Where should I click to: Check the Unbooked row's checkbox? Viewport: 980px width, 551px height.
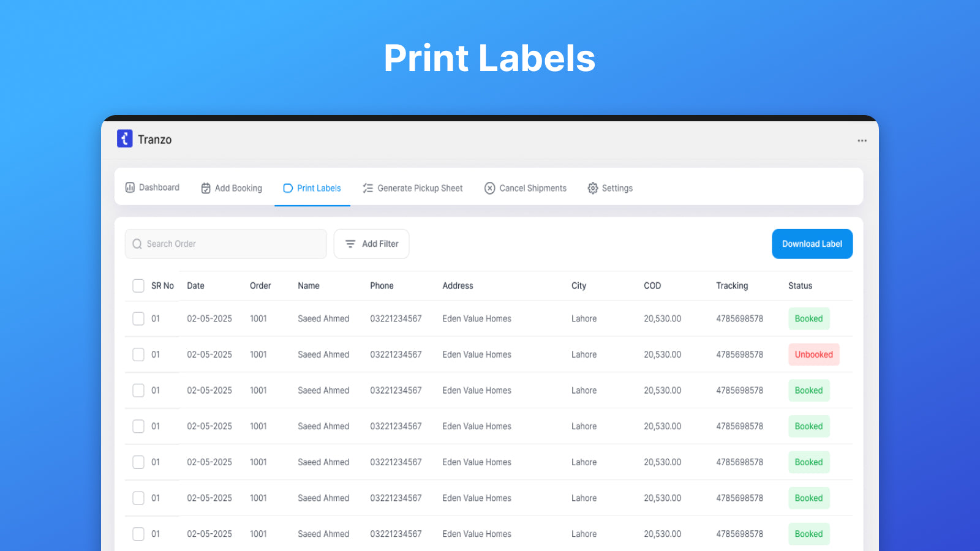(138, 354)
